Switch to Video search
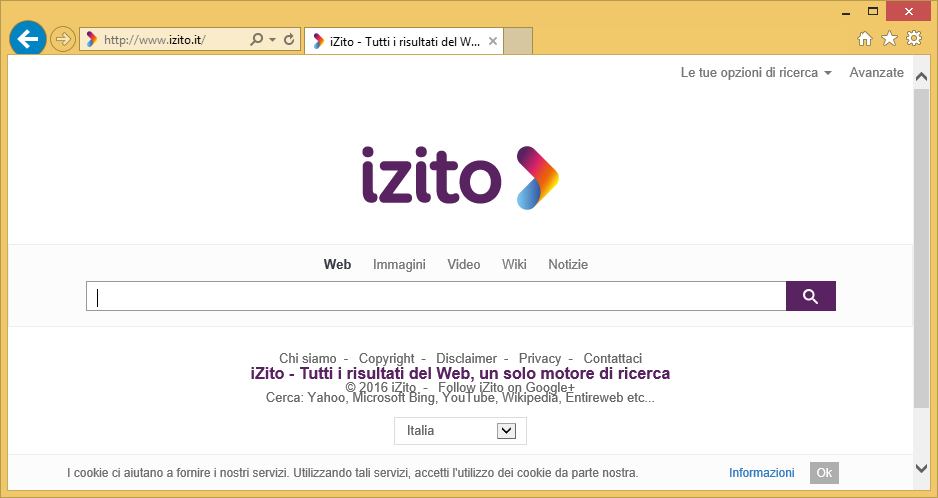938x498 pixels. coord(464,265)
